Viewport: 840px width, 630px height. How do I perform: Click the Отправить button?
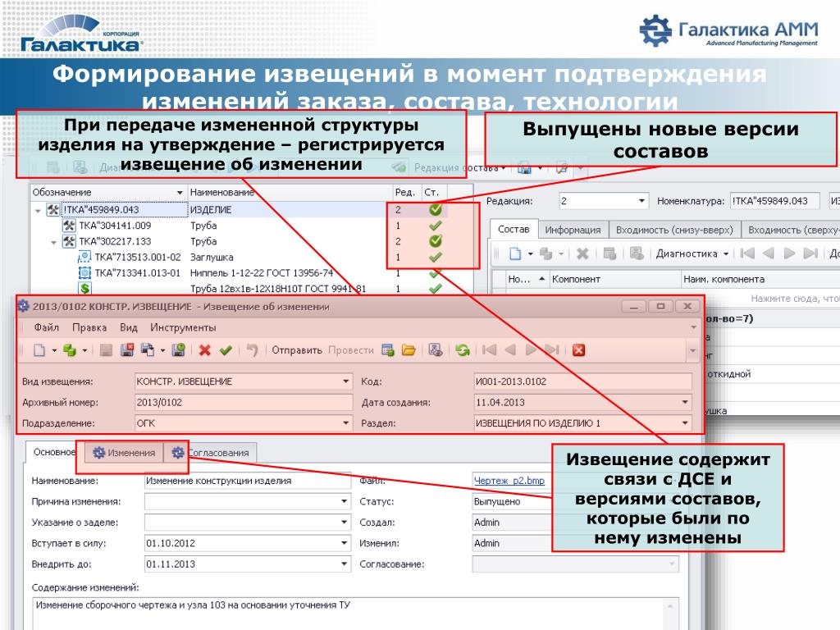(x=297, y=350)
